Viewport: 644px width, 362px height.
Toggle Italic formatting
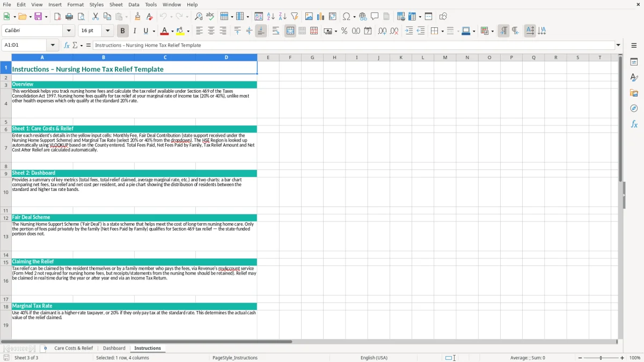point(134,31)
